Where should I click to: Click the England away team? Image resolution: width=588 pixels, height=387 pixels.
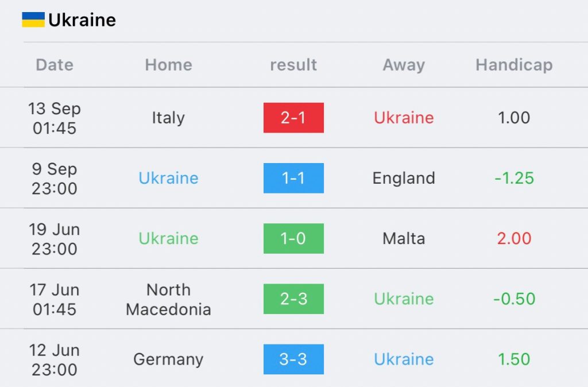404,179
